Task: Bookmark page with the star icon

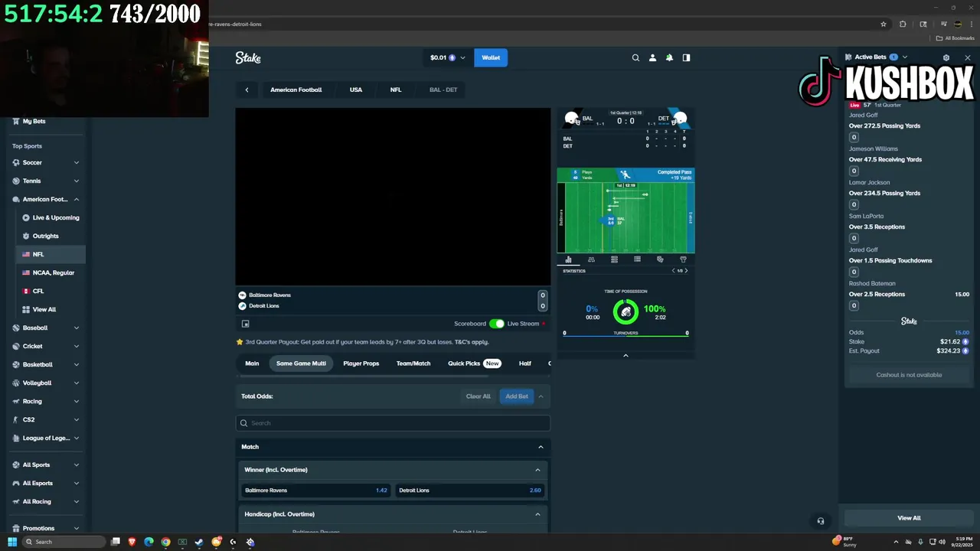Action: tap(884, 24)
